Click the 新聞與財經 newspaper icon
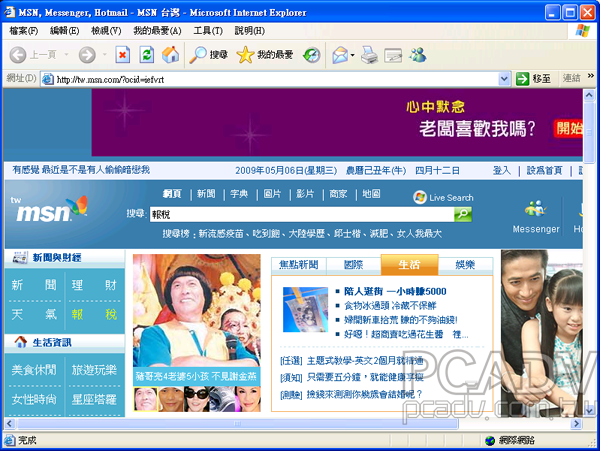600x451 pixels. click(x=20, y=257)
